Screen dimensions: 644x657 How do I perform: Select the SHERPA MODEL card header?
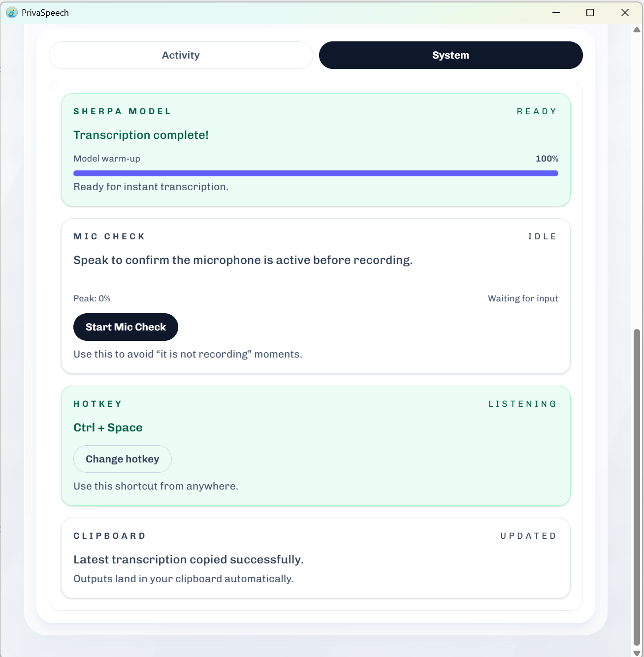pos(122,111)
